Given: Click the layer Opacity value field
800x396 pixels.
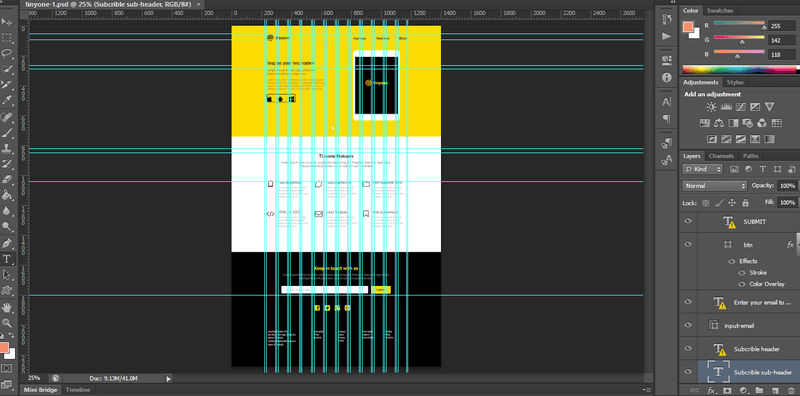Looking at the screenshot, I should pyautogui.click(x=787, y=186).
